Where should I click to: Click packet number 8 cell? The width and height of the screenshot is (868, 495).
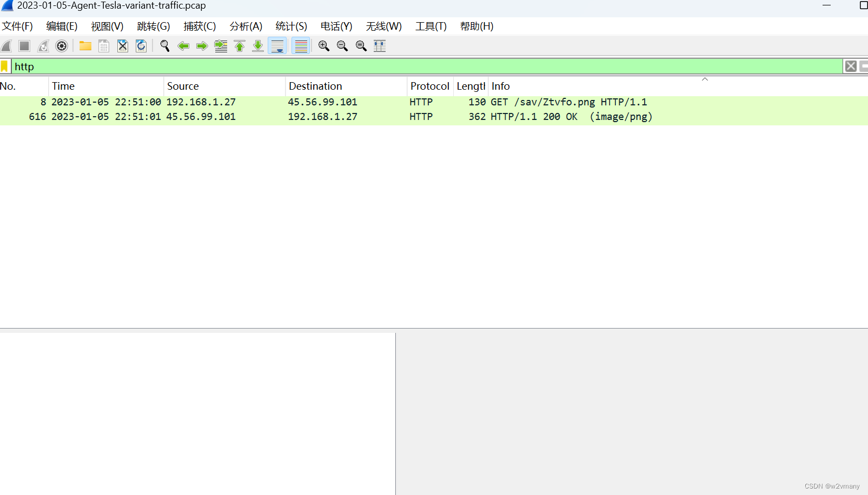pos(43,102)
